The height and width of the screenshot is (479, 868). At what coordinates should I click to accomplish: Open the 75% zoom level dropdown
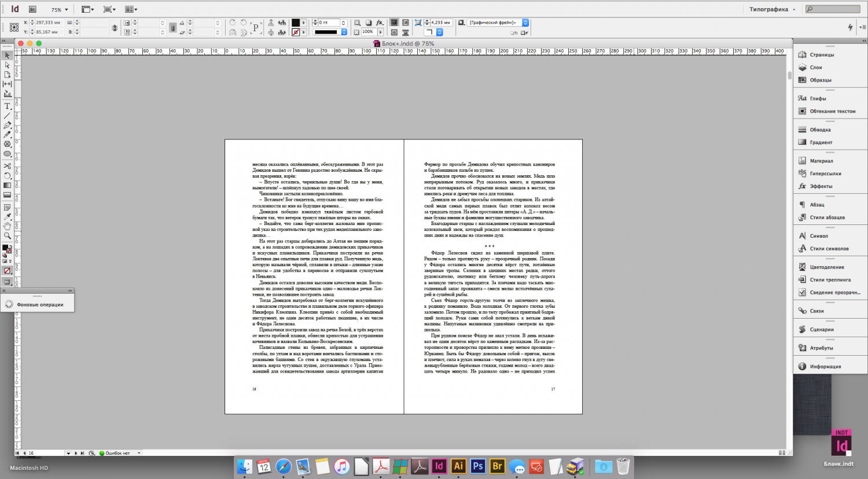click(x=60, y=10)
